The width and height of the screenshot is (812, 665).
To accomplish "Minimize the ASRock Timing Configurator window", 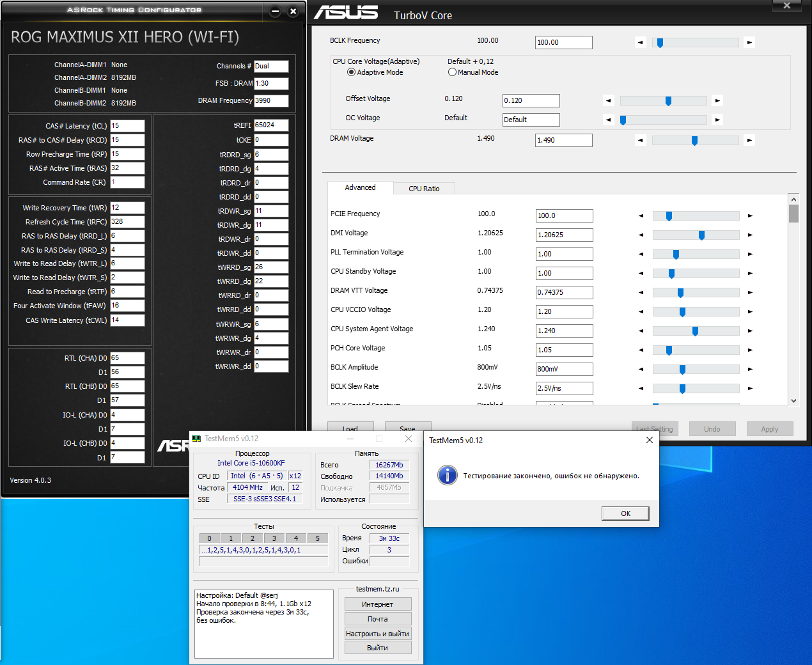I will [275, 12].
